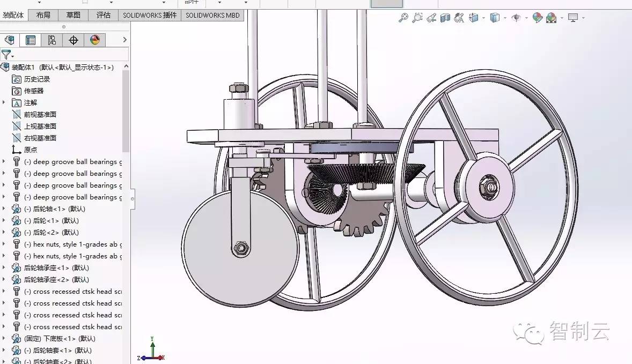This screenshot has width=632, height=364.
Task: Expand the 后轮轴<1> tree node
Action: (4, 209)
